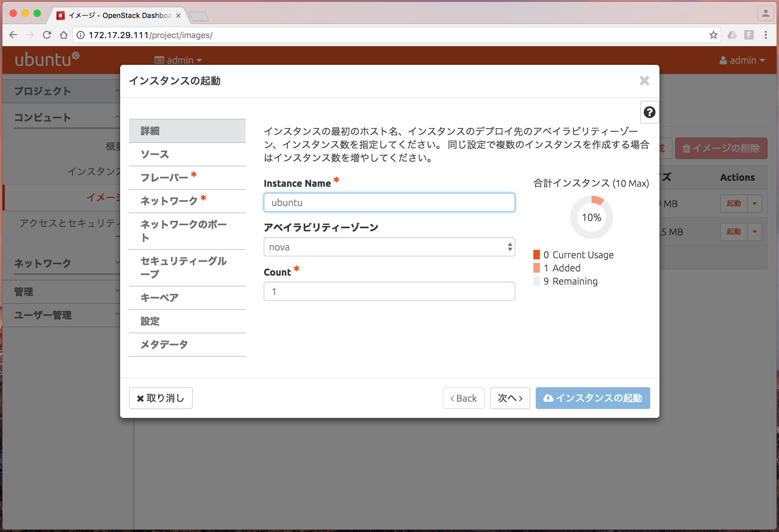Bookmark the page with the star icon
The width and height of the screenshot is (779, 532).
point(713,35)
